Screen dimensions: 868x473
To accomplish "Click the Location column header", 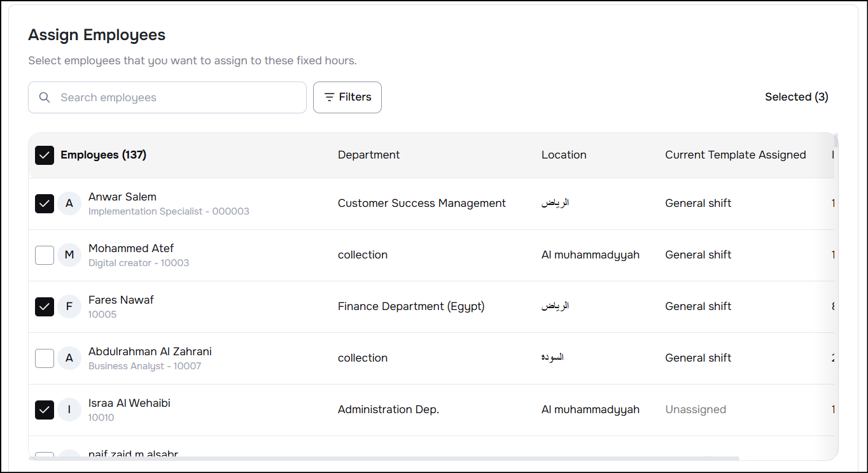I will point(564,155).
